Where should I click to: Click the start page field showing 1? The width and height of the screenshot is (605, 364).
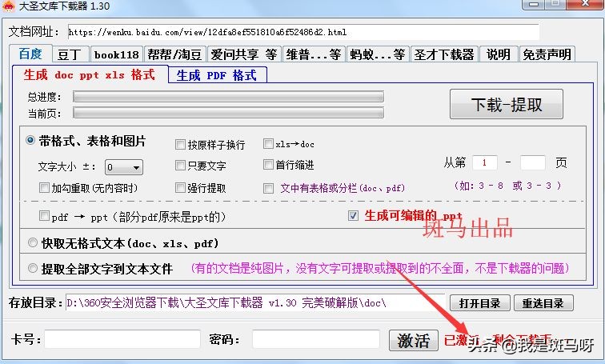point(485,162)
